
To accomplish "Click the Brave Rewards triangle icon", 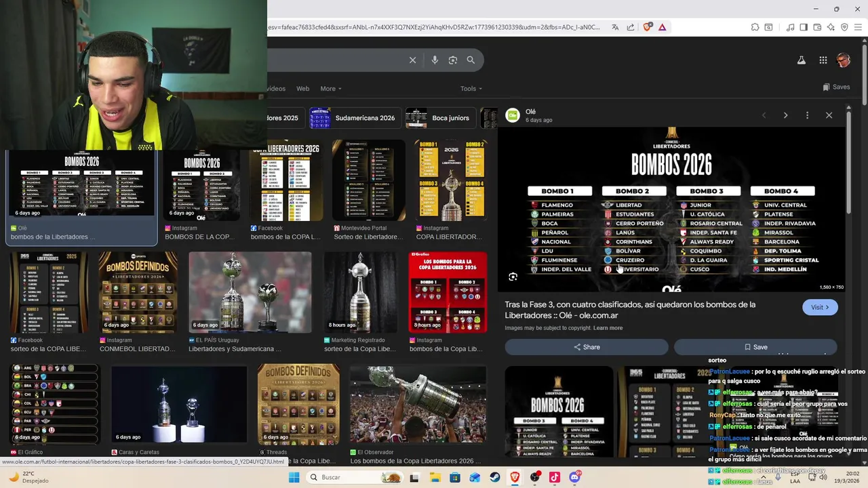I will [663, 27].
